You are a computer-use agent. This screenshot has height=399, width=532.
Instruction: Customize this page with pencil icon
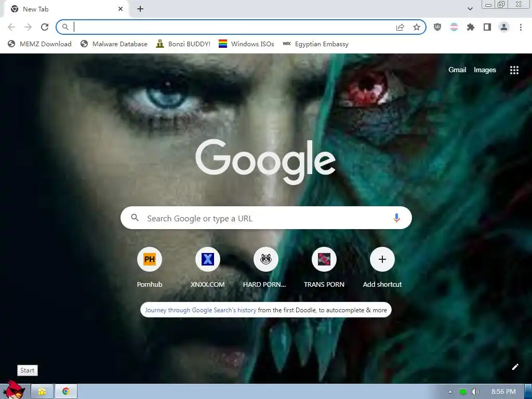pyautogui.click(x=515, y=367)
